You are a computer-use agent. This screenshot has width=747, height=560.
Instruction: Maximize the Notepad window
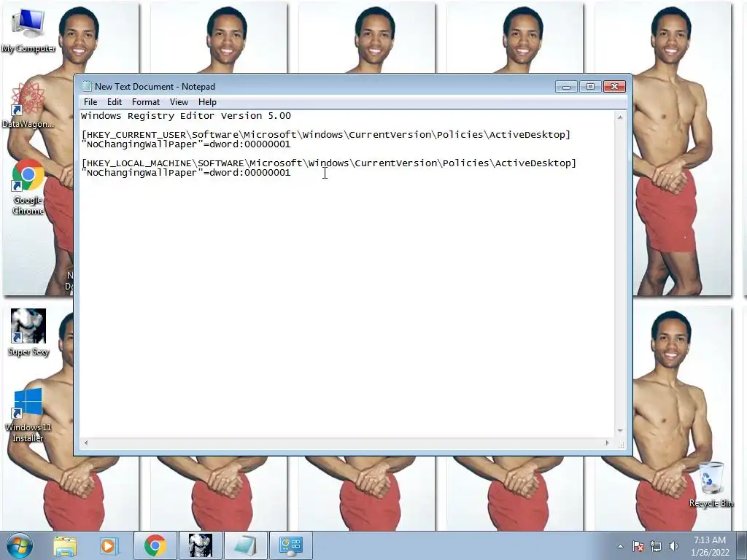tap(590, 87)
